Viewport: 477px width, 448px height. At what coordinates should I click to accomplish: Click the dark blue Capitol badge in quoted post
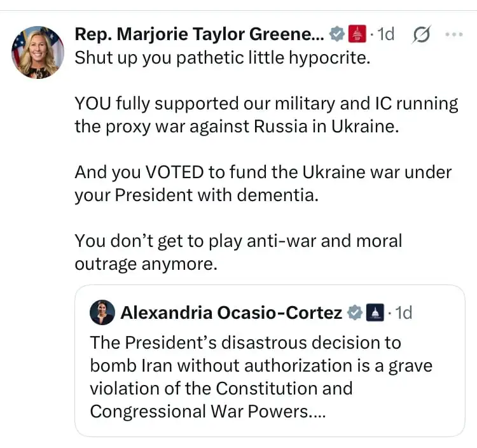(376, 312)
